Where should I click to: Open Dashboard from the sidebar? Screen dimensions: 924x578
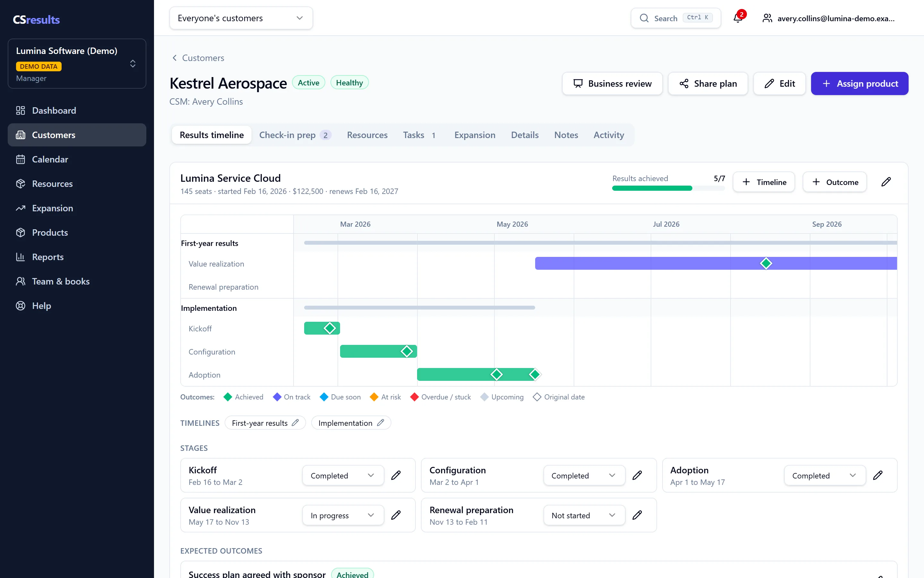point(77,110)
